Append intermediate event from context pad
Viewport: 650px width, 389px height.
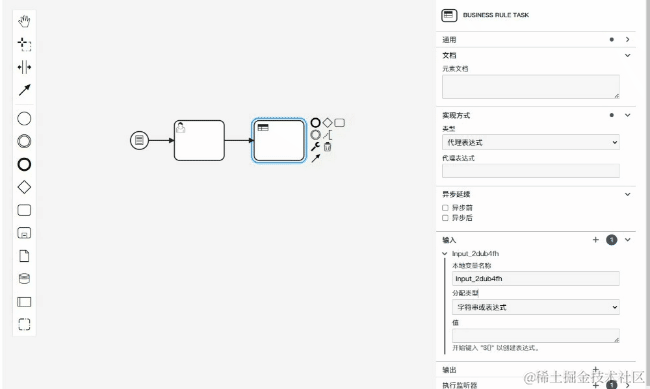[x=315, y=135]
